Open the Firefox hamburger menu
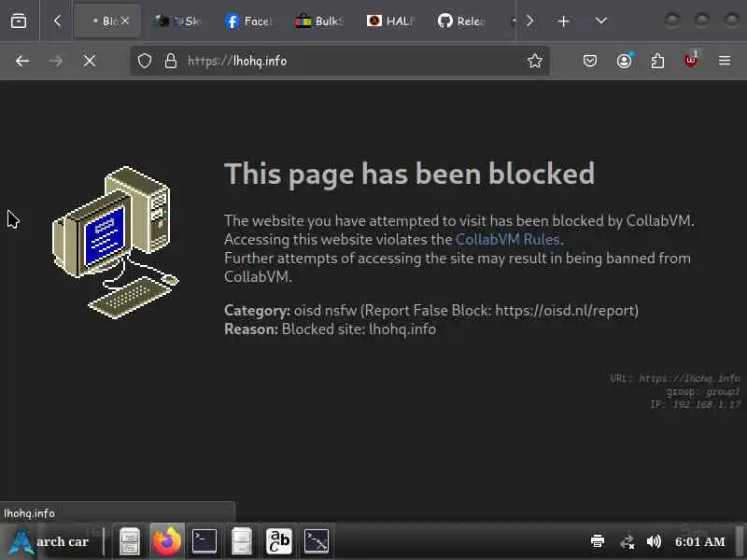 pos(725,61)
